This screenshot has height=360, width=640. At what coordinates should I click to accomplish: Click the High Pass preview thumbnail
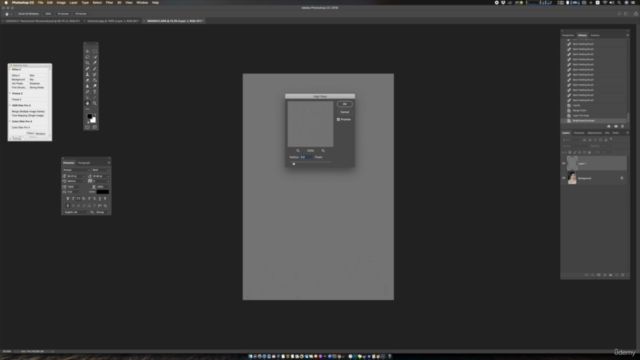310,124
